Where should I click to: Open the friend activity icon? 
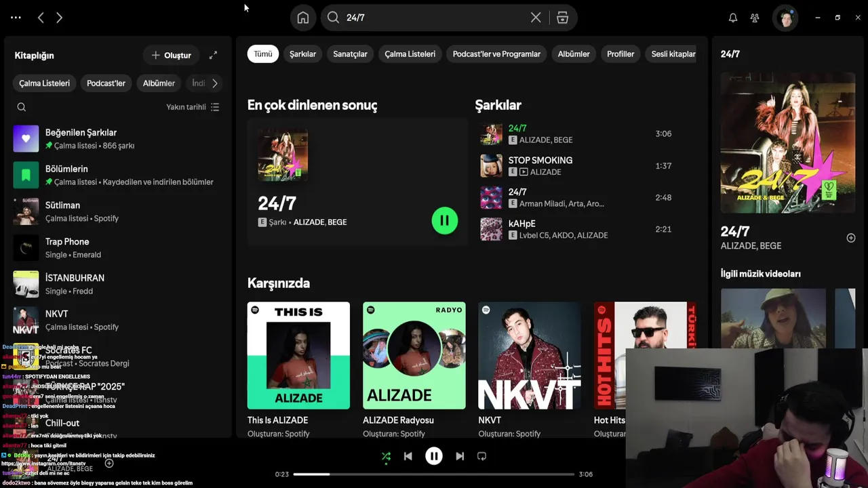pyautogui.click(x=755, y=18)
